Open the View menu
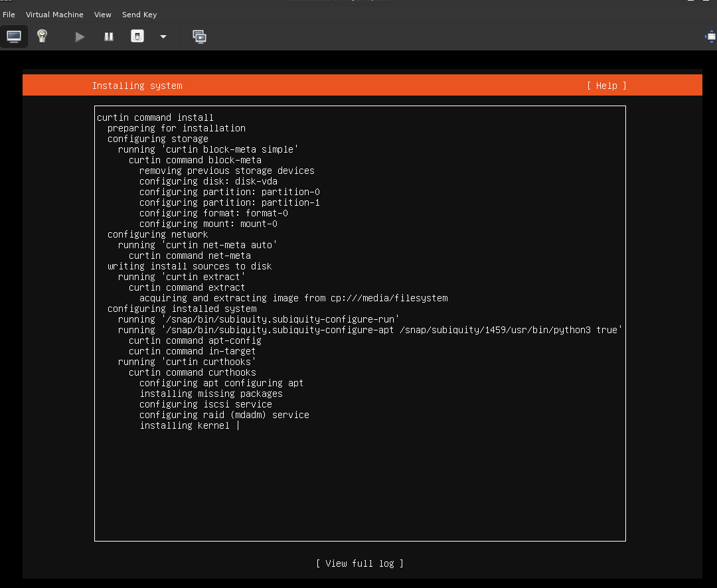Viewport: 717px width, 588px height. point(103,14)
